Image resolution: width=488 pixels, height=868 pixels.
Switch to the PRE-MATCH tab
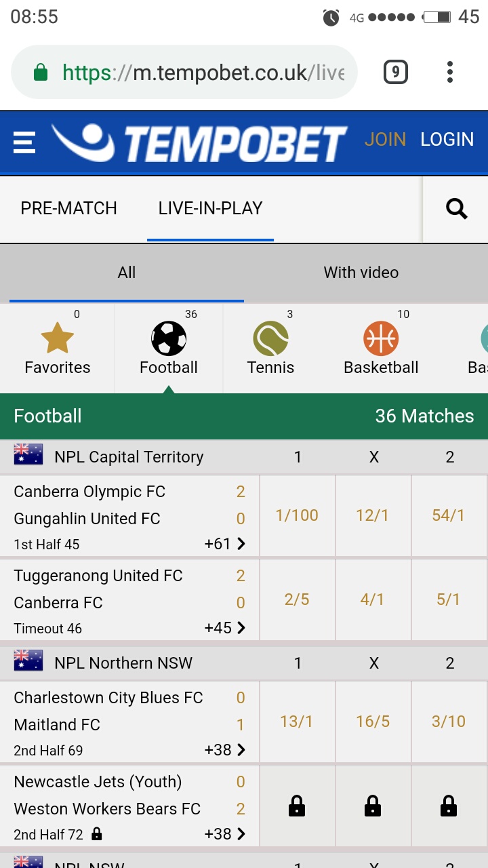coord(68,208)
